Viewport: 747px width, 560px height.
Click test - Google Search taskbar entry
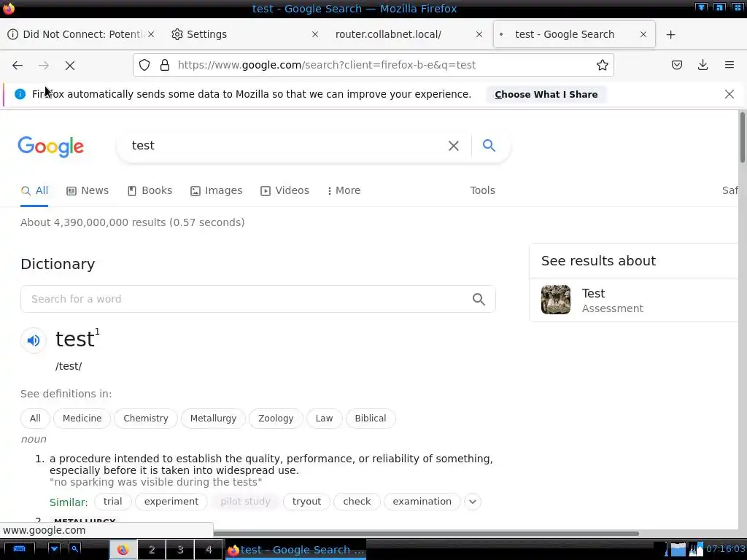295,550
